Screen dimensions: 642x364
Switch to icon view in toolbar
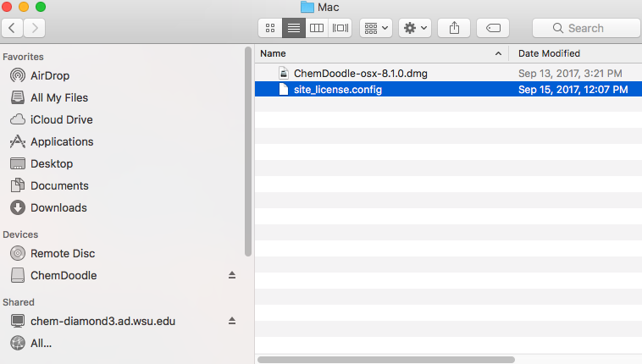270,28
